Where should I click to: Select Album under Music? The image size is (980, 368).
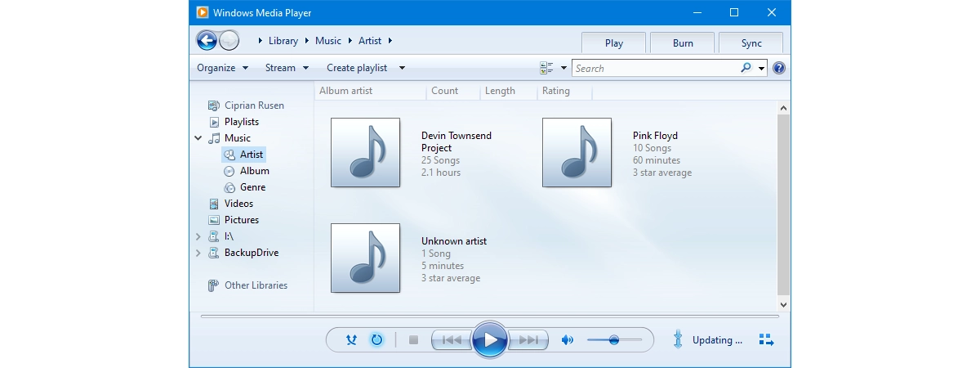coord(247,171)
